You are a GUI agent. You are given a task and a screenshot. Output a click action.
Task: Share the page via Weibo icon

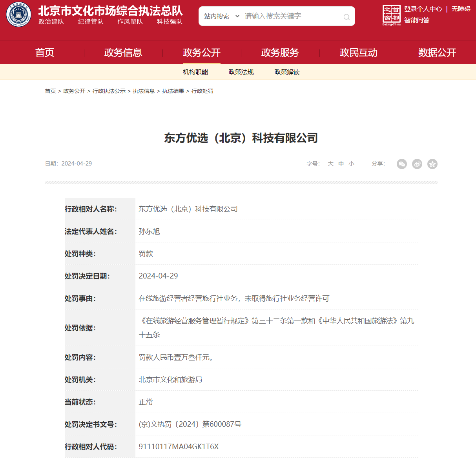pyautogui.click(x=417, y=164)
